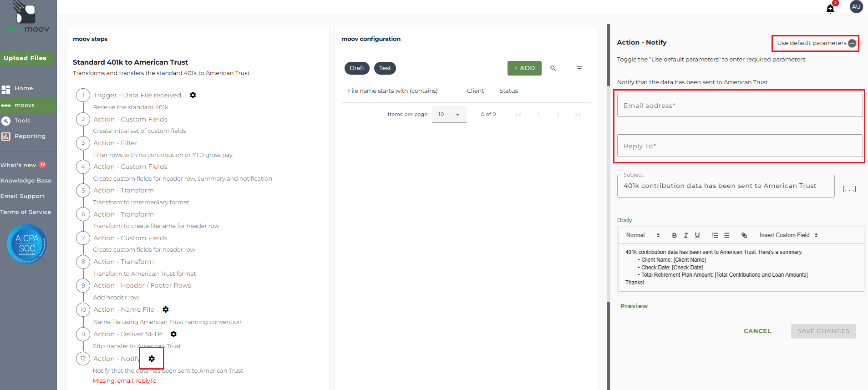Toggle italic formatting in Body editor
Screen dimensions: 868x390
point(686,235)
